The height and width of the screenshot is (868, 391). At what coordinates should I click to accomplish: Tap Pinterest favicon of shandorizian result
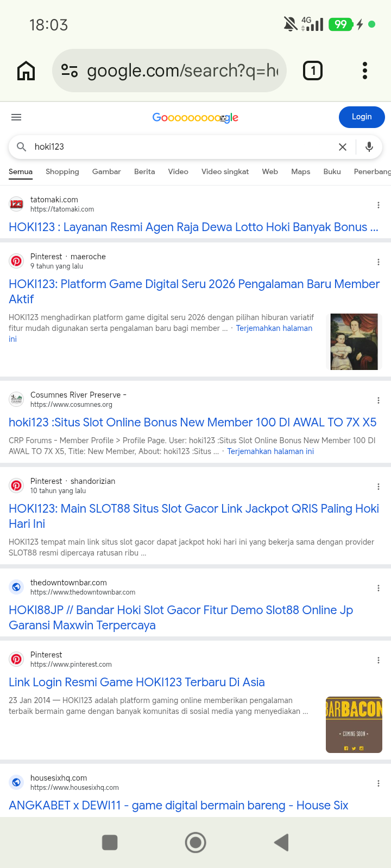(x=16, y=486)
